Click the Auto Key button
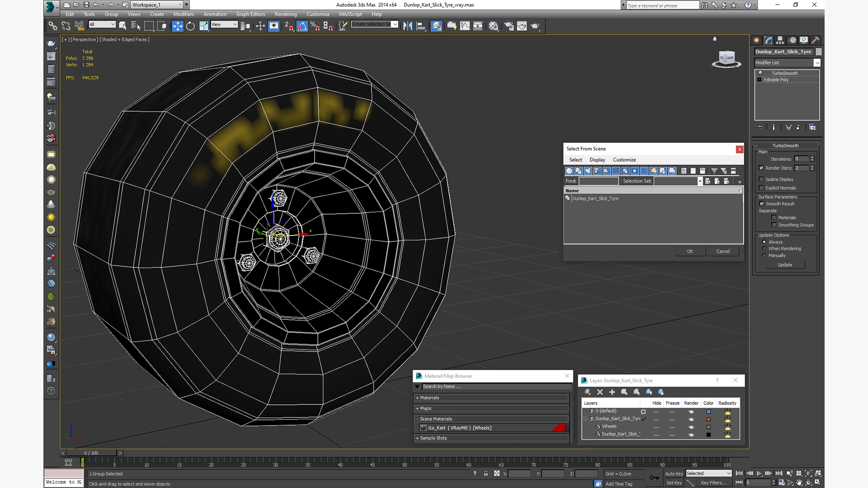Screen dimensions: 868x488 tap(674, 474)
